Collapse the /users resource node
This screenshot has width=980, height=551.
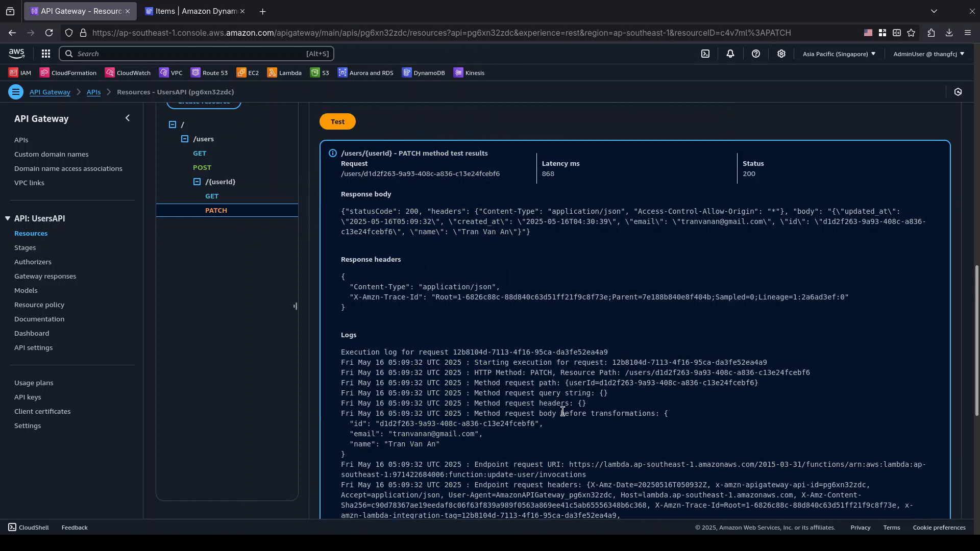tap(185, 139)
